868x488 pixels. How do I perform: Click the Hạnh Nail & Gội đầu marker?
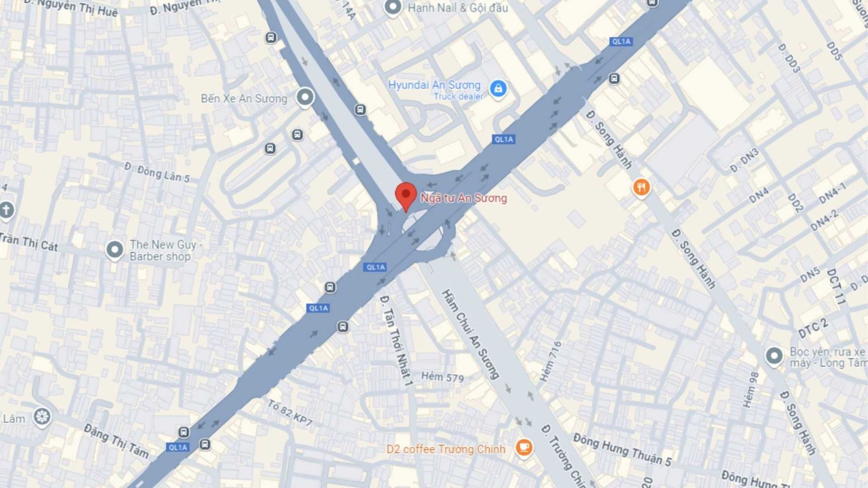(x=393, y=8)
